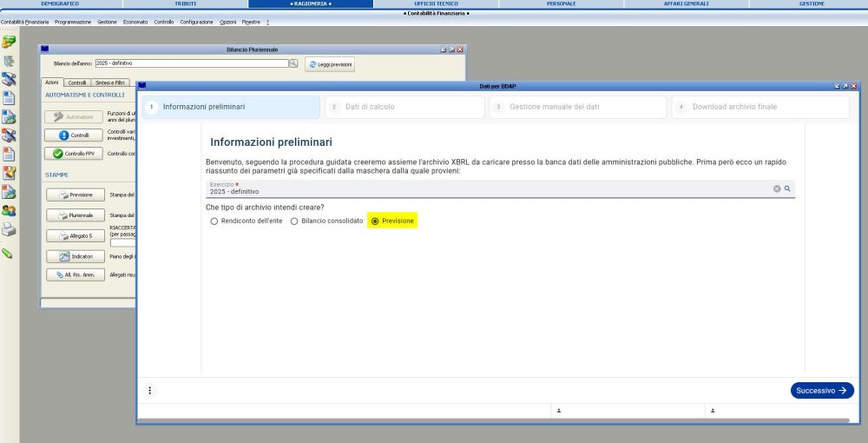This screenshot has height=443, width=868.
Task: Open the Contabilità Finanziaria menu
Action: [x=25, y=23]
